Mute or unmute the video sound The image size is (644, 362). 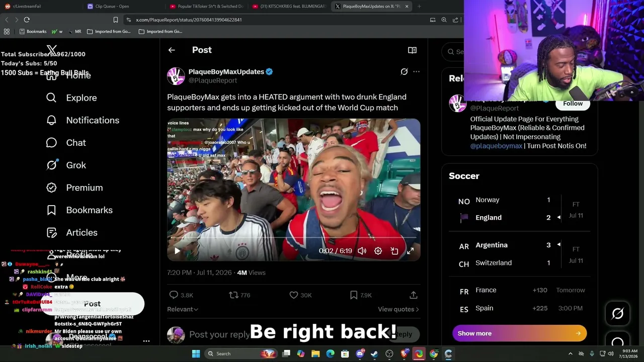pos(362,251)
